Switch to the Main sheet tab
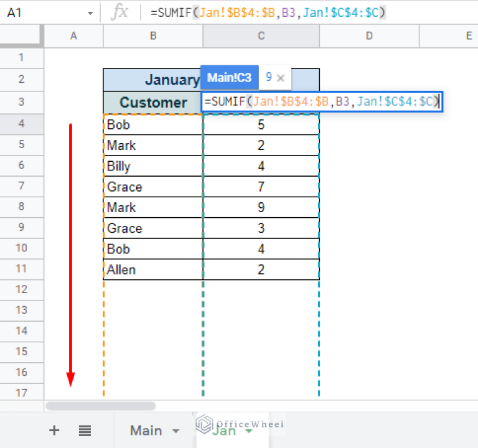The height and width of the screenshot is (448, 478). (x=146, y=430)
